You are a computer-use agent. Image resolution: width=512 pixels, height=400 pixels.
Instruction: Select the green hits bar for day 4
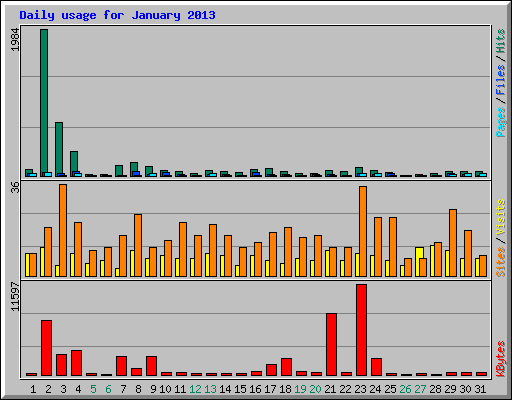pos(74,164)
